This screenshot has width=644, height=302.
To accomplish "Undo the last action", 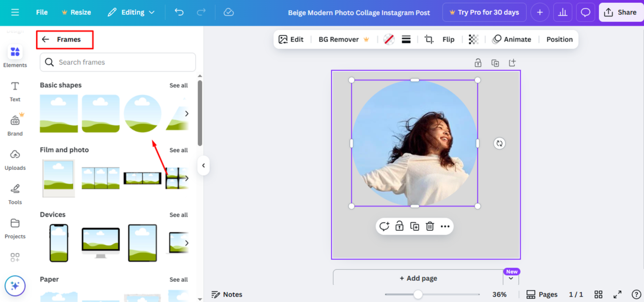I will pyautogui.click(x=179, y=12).
